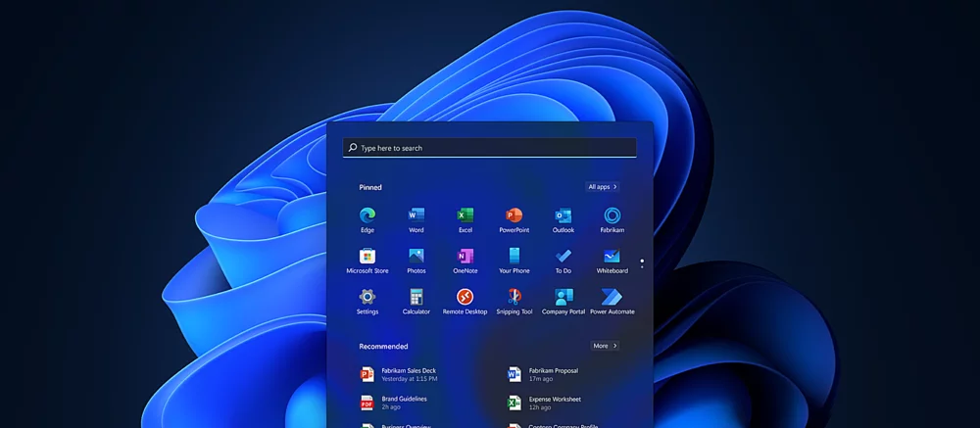
Task: Open the Excel pinned app
Action: click(465, 216)
